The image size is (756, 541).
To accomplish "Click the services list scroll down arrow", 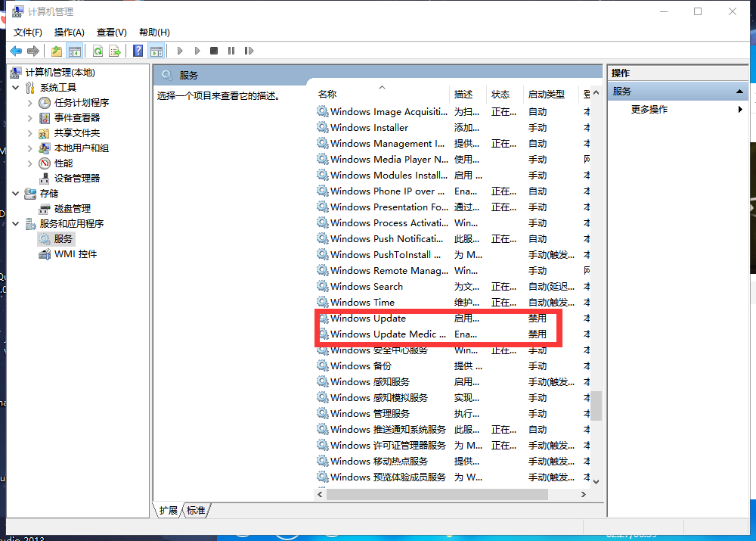I will tap(596, 481).
